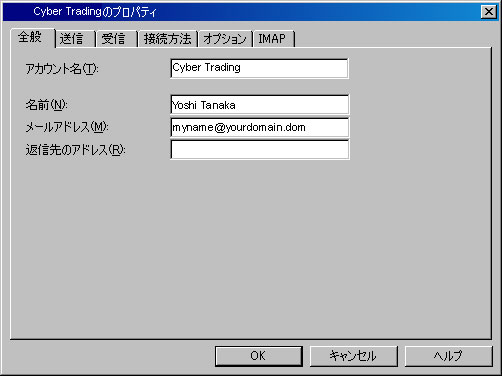Go to the オプション tab
The height and width of the screenshot is (376, 502).
[x=225, y=39]
